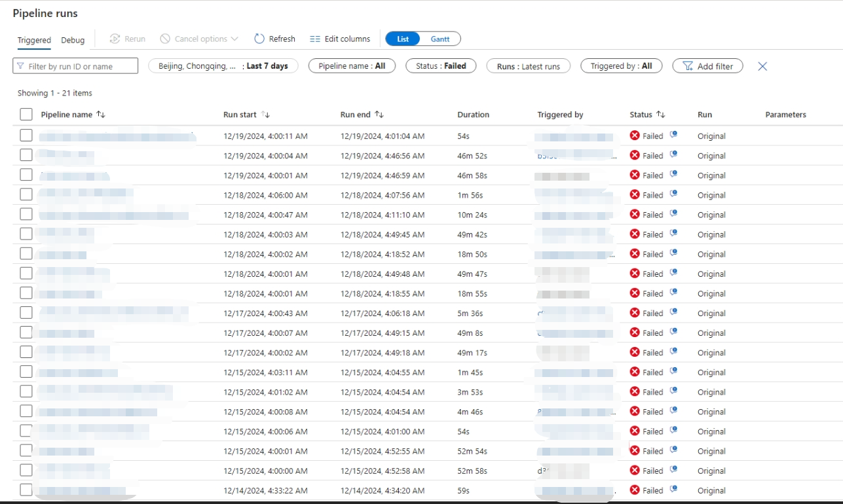Open error bubble icon for 12/18/2024, 4:00:03 AM run

[673, 233]
